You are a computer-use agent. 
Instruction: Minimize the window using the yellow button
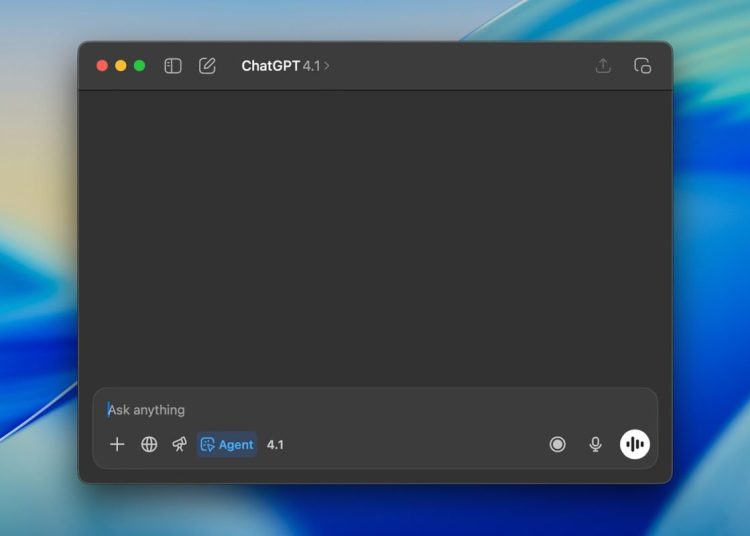pos(121,66)
